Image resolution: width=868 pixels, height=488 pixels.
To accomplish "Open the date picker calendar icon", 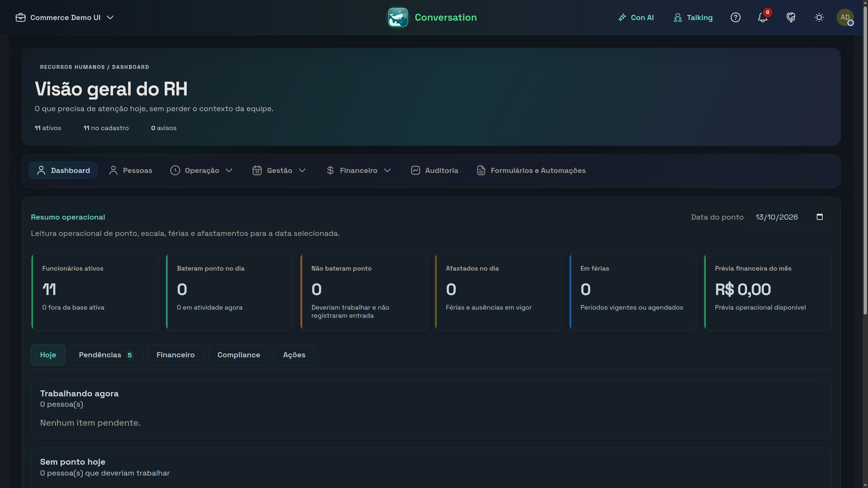I will 820,217.
